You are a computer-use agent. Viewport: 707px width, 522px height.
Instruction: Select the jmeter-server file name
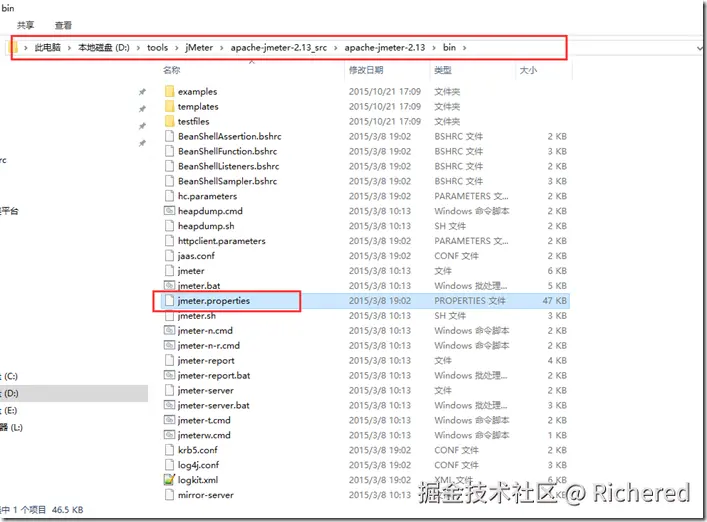(x=206, y=390)
